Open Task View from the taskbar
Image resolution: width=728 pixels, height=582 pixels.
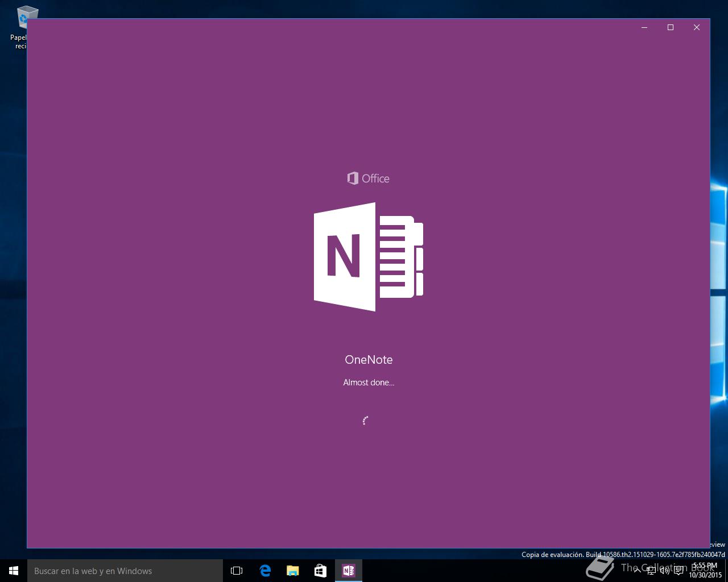237,571
